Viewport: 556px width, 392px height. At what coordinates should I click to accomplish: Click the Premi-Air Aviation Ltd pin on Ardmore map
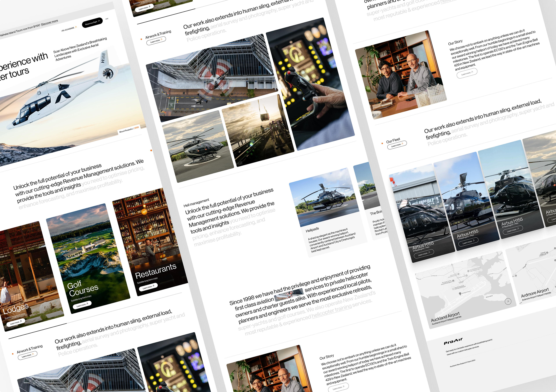pyautogui.click(x=547, y=253)
